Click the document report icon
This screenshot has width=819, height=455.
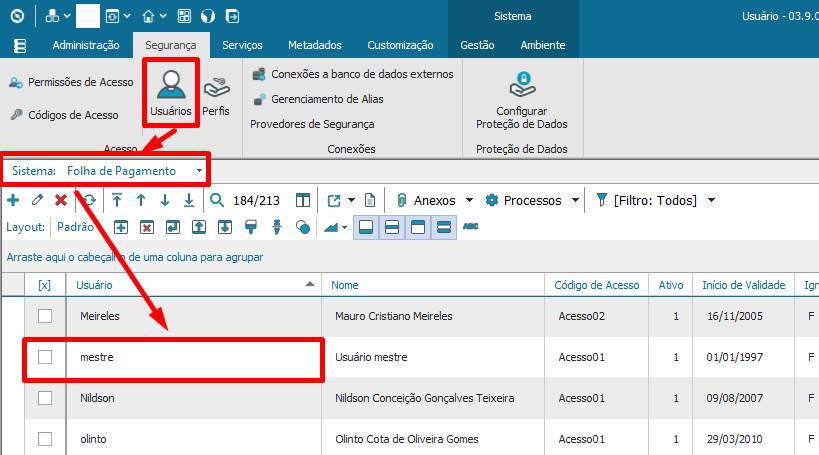pos(370,200)
